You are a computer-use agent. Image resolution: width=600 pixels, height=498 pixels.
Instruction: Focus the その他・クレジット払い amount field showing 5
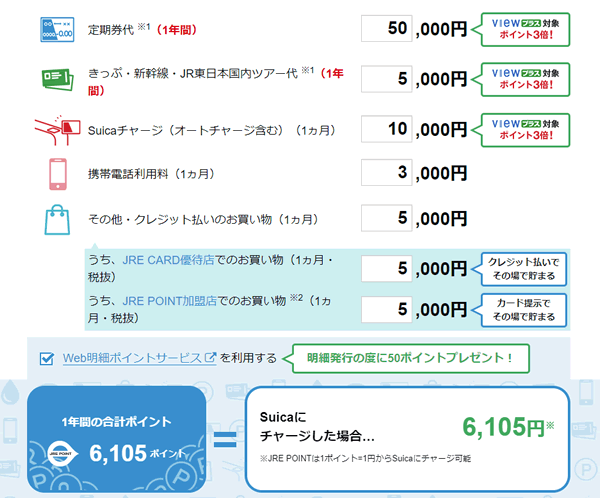[386, 218]
